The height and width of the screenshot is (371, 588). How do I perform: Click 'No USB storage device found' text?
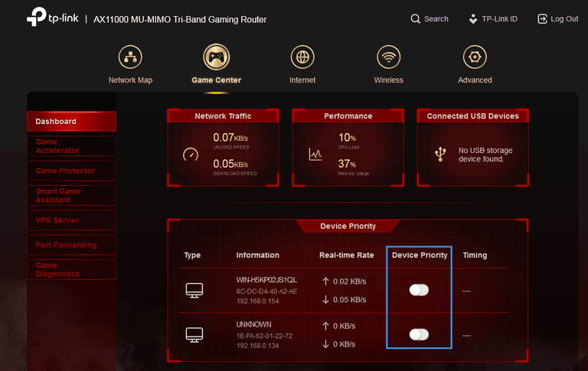pos(485,155)
